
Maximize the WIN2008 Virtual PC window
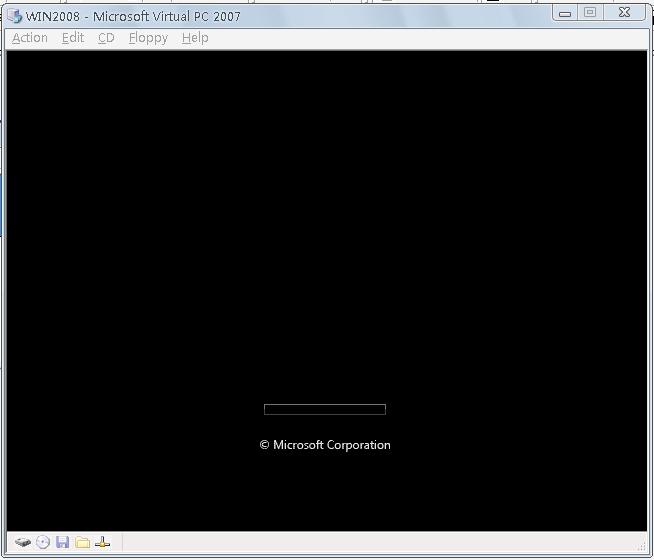[x=590, y=13]
